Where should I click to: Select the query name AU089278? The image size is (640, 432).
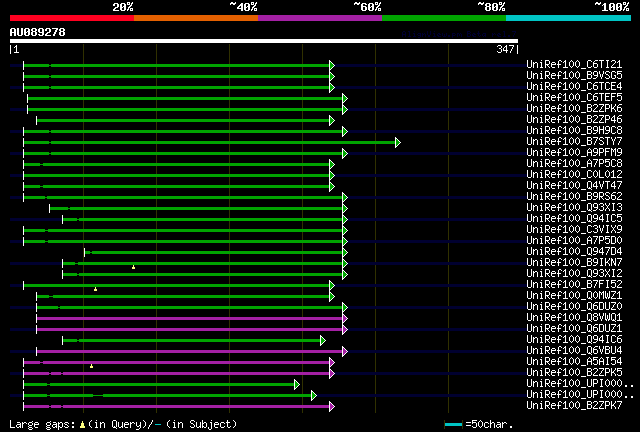pyautogui.click(x=38, y=32)
